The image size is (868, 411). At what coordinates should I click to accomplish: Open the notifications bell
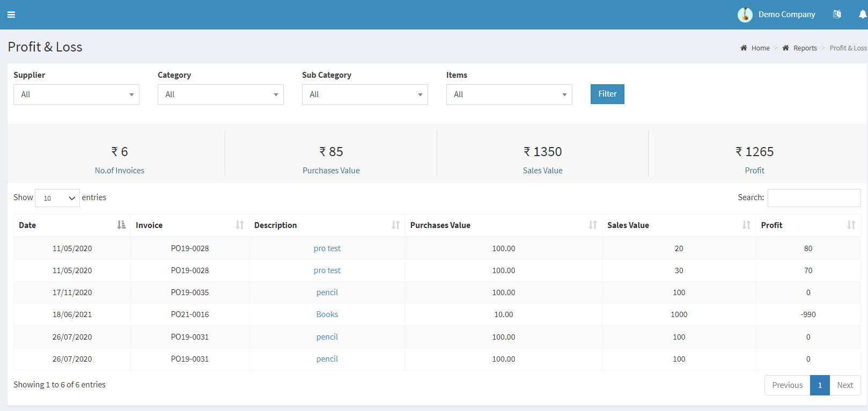(x=863, y=14)
